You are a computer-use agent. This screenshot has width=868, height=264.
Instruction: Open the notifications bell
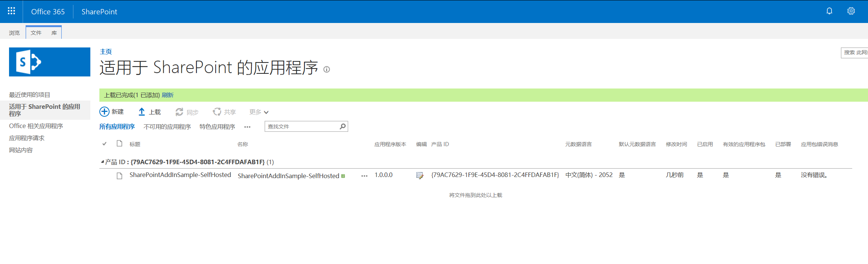tap(829, 11)
